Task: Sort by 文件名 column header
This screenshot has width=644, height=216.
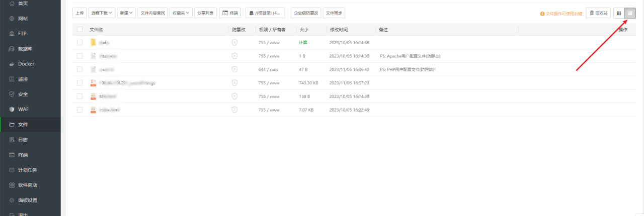Action: click(x=96, y=30)
